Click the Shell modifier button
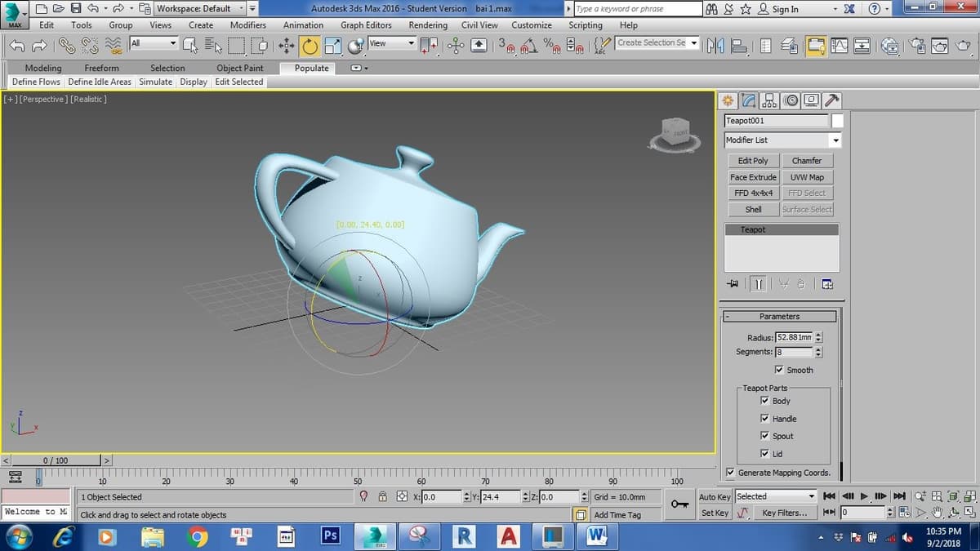The height and width of the screenshot is (551, 980). [753, 209]
